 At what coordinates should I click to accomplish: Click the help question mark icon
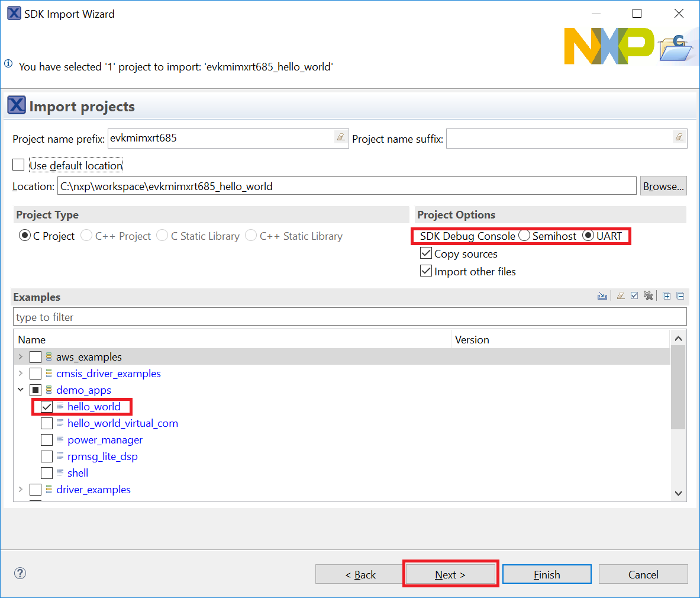tap(20, 573)
